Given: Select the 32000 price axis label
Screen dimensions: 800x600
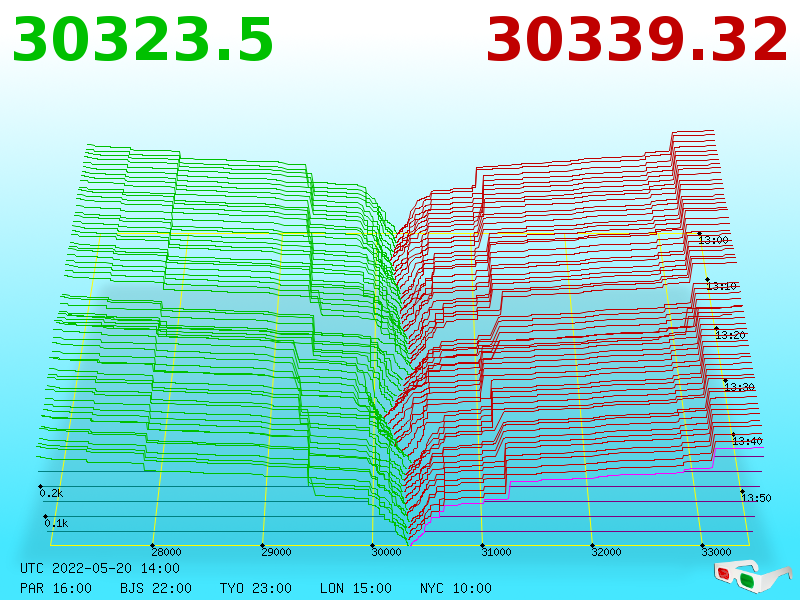Looking at the screenshot, I should (x=607, y=552).
